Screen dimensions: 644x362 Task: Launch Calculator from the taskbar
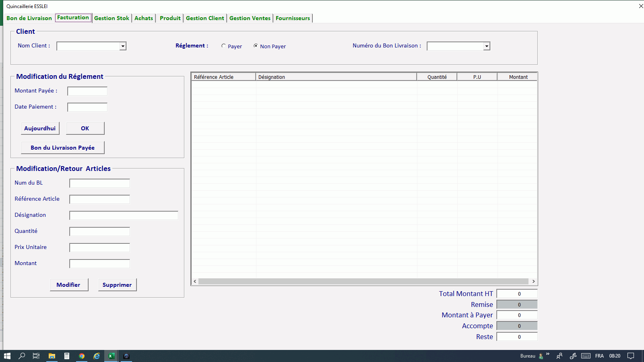(67, 356)
